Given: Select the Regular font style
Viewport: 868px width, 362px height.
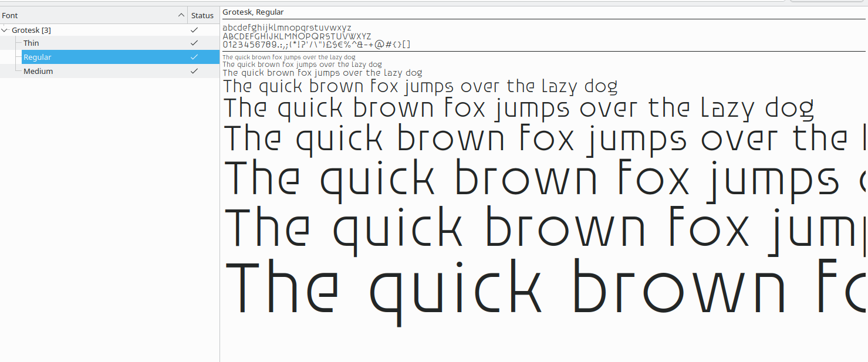Looking at the screenshot, I should click(x=37, y=57).
